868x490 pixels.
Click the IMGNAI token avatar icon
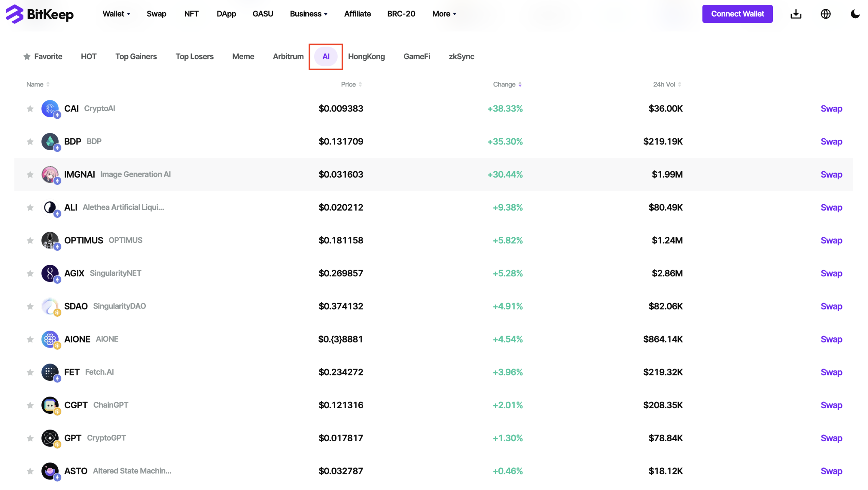tap(50, 174)
